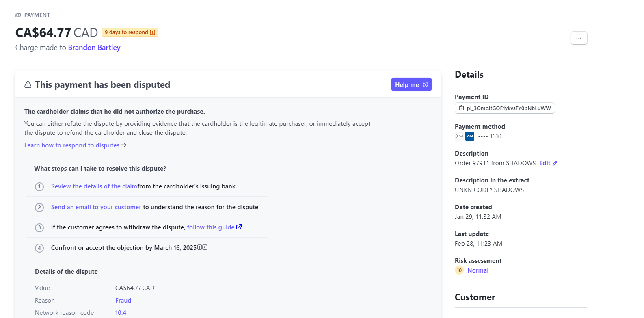Click the Help me button
This screenshot has height=318, width=644.
[411, 84]
